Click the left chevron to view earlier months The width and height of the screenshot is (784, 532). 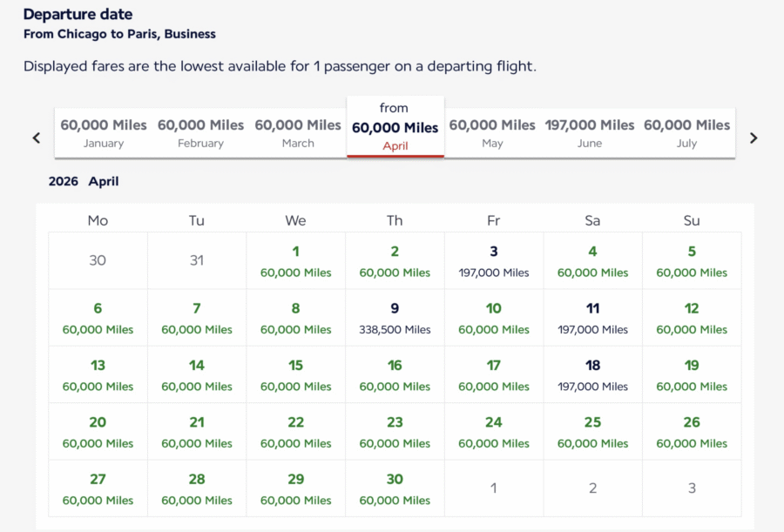tap(36, 138)
